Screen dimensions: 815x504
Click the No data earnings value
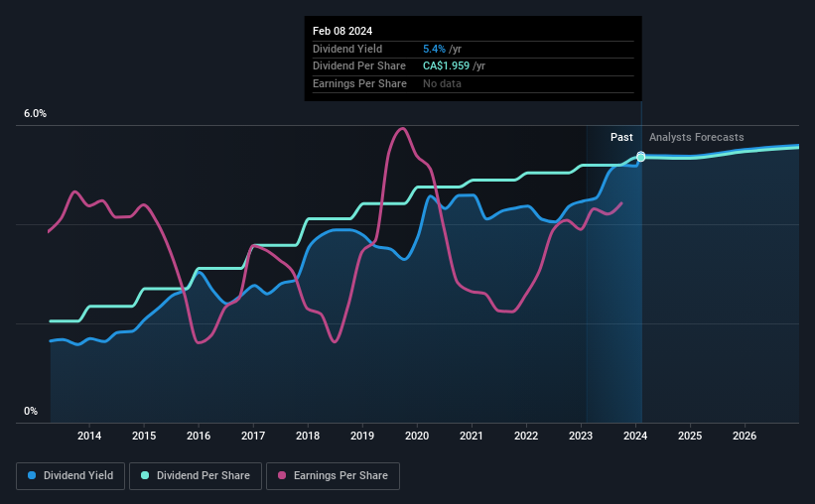click(x=442, y=83)
